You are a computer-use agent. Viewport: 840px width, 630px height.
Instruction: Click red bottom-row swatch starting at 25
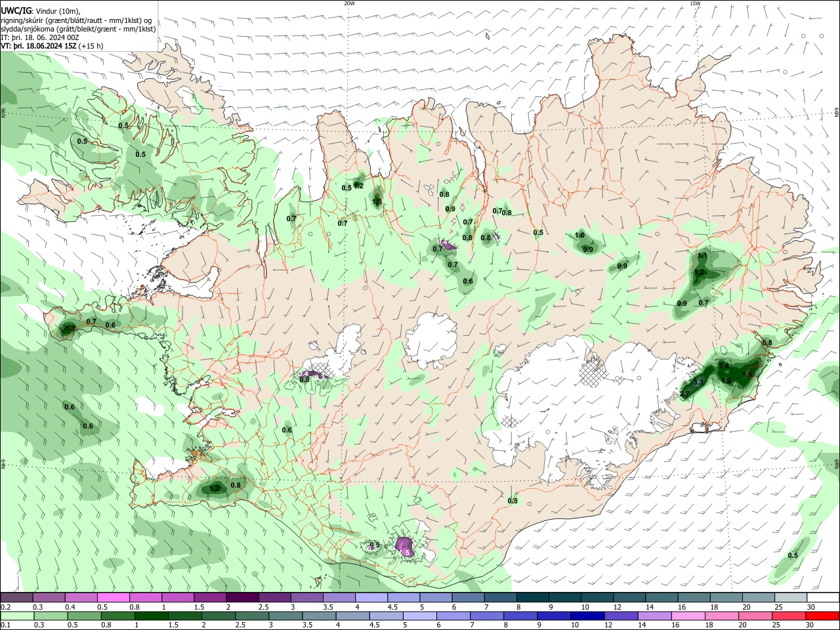click(x=789, y=616)
